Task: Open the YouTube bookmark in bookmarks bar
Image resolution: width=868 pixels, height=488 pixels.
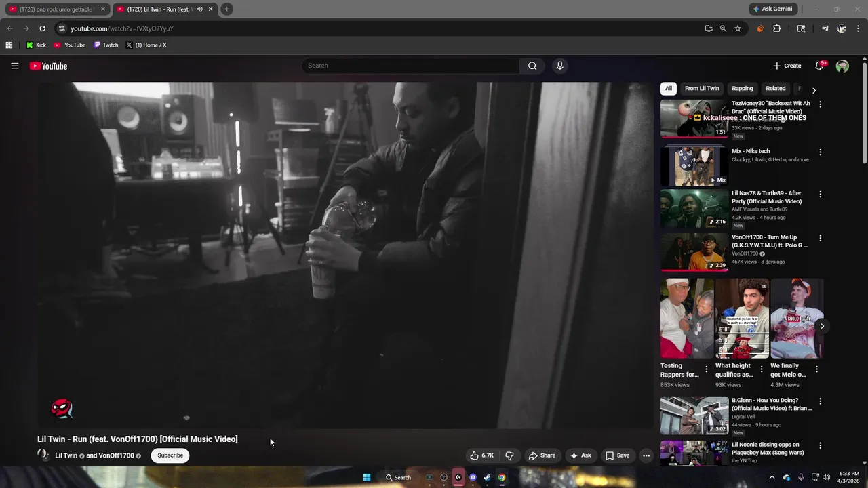Action: [x=70, y=45]
